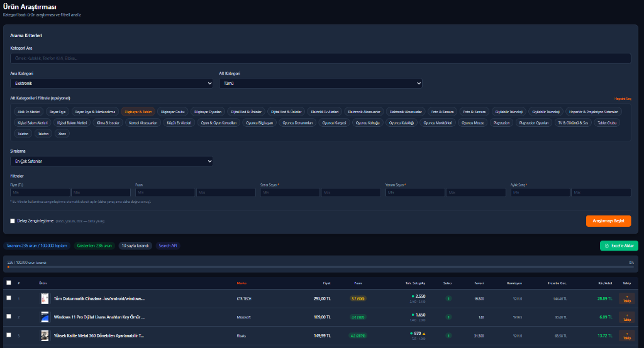The image size is (644, 348).
Task: Expand the Alt Kategori dropdown showing Tümü
Action: pyautogui.click(x=320, y=83)
